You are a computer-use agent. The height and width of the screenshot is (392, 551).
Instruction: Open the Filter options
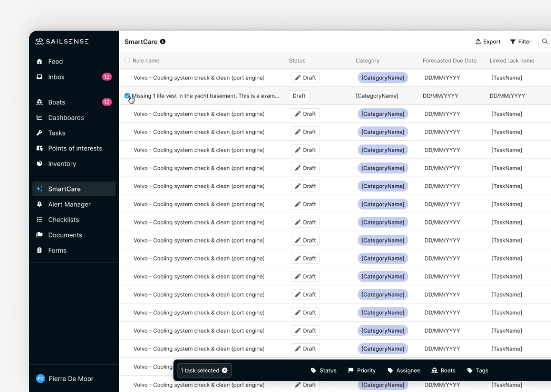point(521,41)
